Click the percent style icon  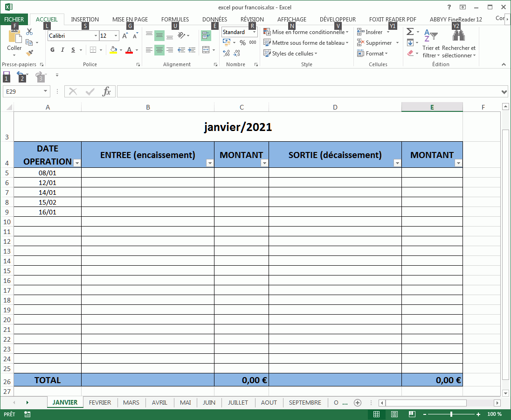[242, 42]
